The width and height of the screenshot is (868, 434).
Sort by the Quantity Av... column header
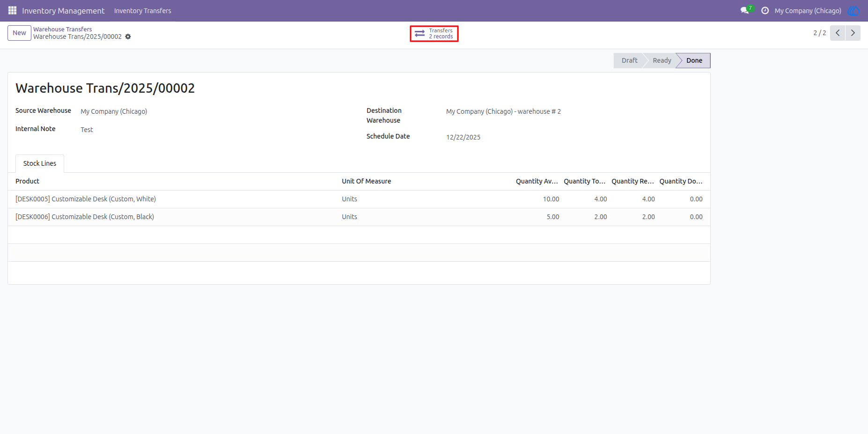(x=537, y=181)
